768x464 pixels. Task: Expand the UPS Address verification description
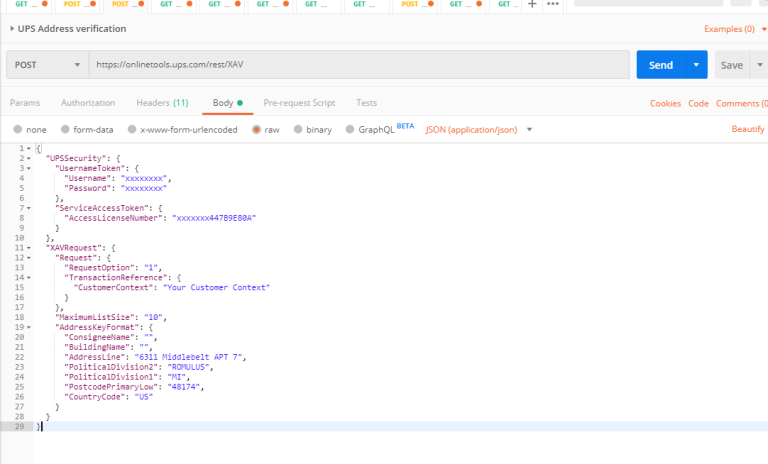(x=11, y=29)
